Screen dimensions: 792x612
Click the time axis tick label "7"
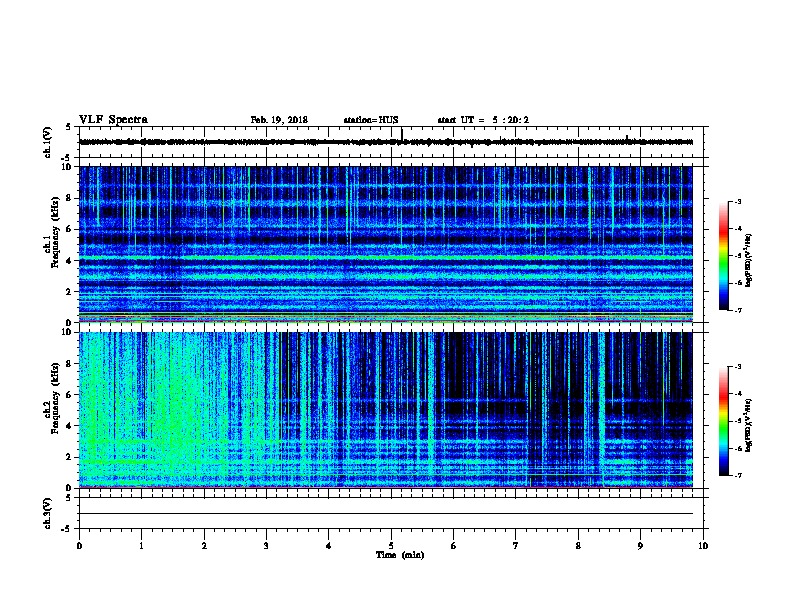click(x=516, y=546)
